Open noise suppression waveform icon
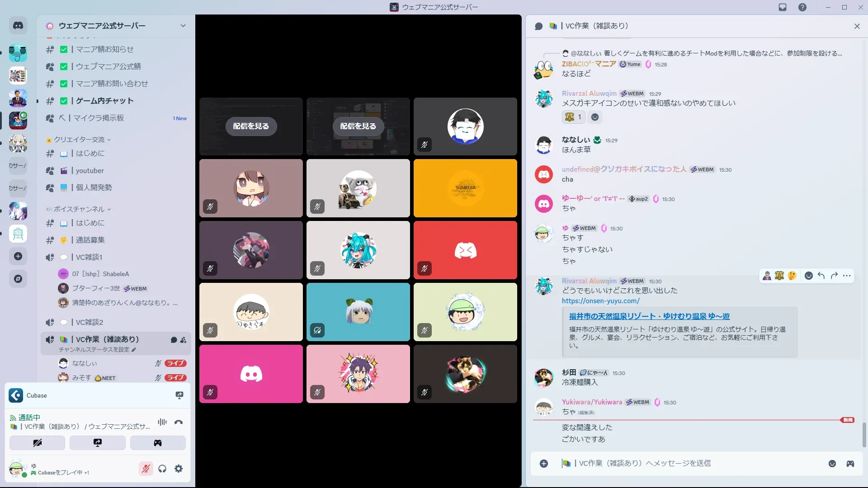 (162, 422)
